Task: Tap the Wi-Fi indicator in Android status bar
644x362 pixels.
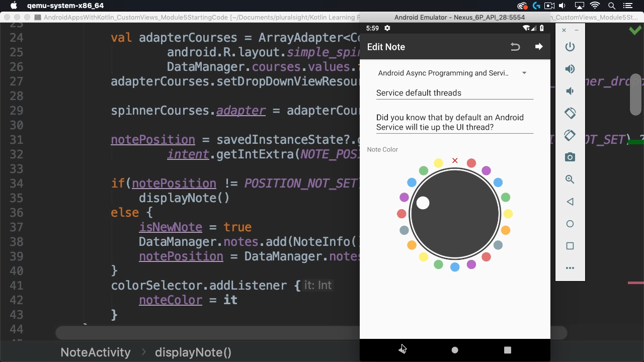Action: coord(527,28)
